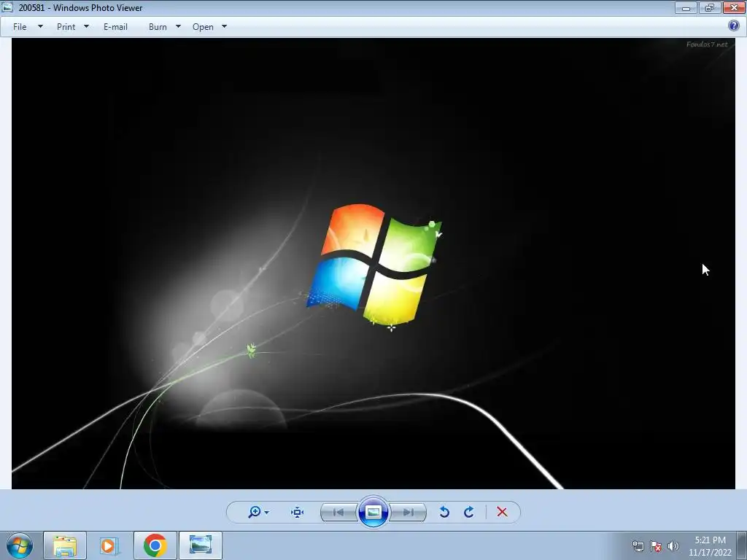Expand the Print dropdown arrow
Image resolution: width=747 pixels, height=560 pixels.
[86, 27]
